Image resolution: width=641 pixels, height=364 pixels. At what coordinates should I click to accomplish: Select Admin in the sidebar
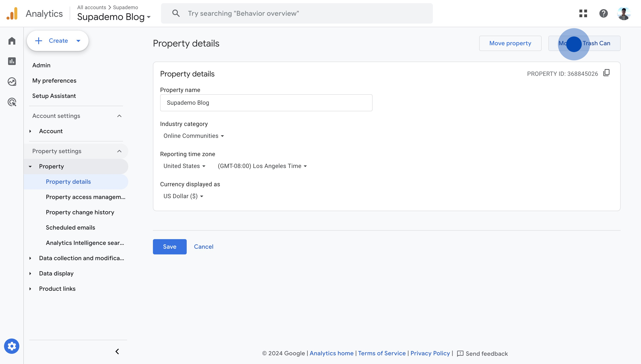click(x=41, y=65)
